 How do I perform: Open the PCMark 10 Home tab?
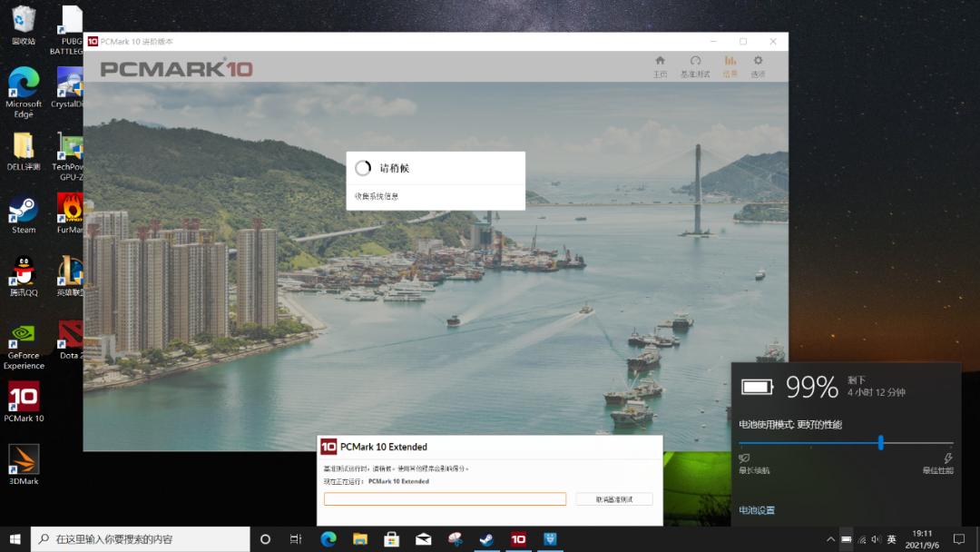(660, 66)
